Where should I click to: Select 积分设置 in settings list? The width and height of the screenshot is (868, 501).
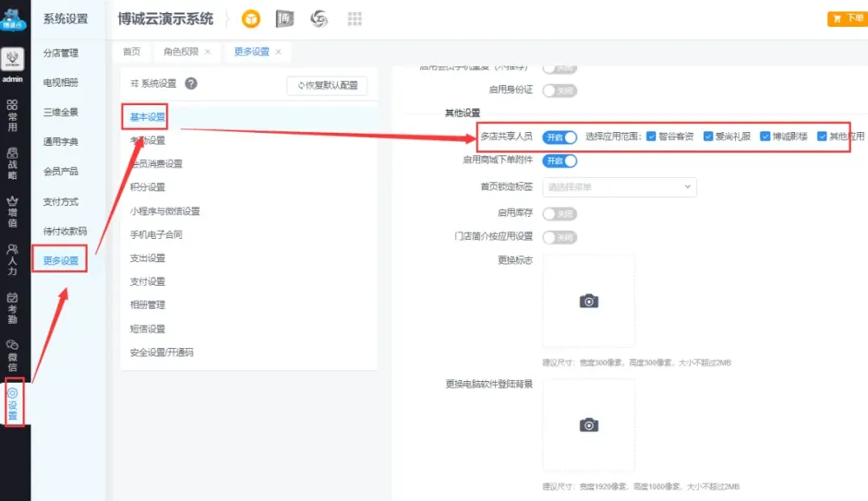point(148,187)
